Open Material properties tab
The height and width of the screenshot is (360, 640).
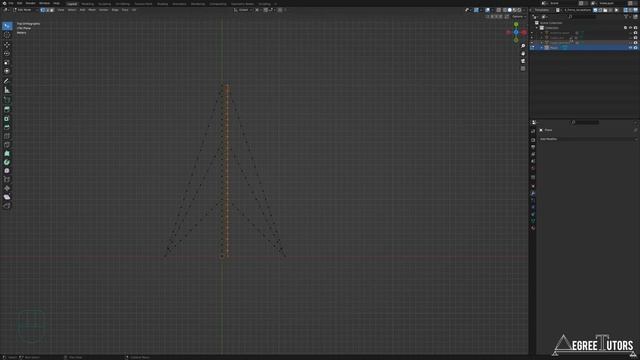[x=533, y=228]
